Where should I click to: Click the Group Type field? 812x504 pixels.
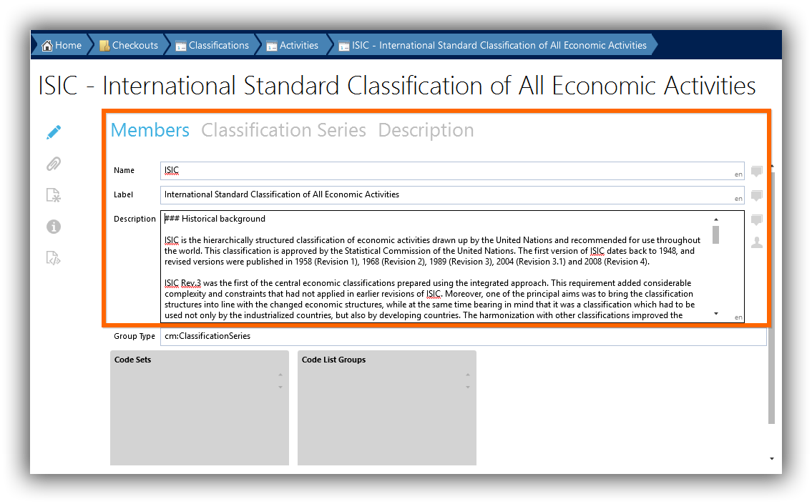463,336
